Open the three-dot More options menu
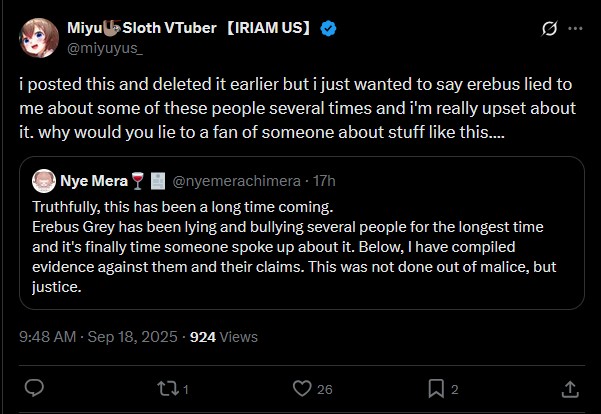This screenshot has height=414, width=601. [575, 29]
